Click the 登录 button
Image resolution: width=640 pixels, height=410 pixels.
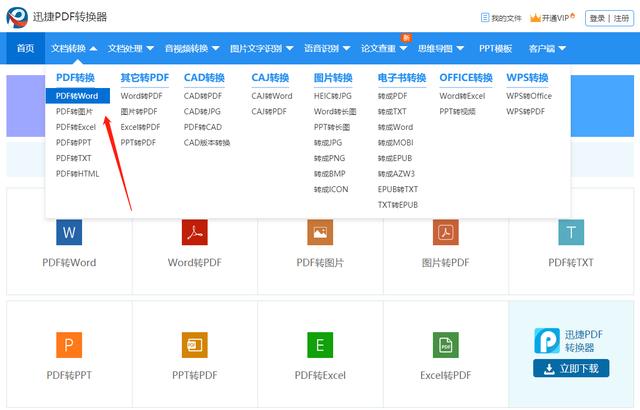coord(597,18)
